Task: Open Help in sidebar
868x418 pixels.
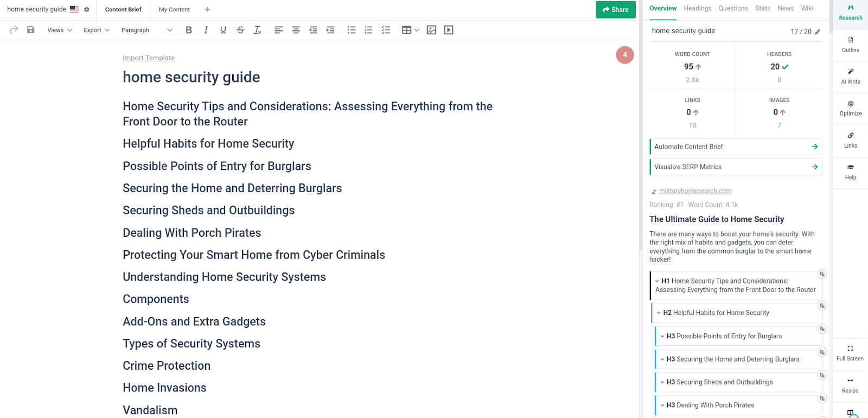Action: coord(851,172)
